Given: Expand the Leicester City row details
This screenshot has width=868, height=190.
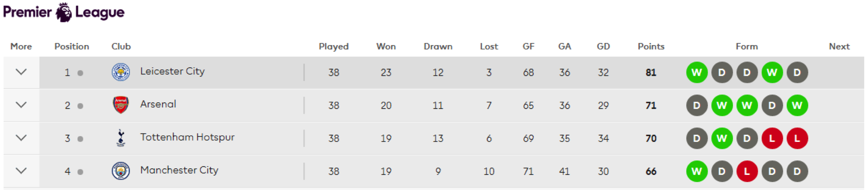Looking at the screenshot, I should 21,72.
